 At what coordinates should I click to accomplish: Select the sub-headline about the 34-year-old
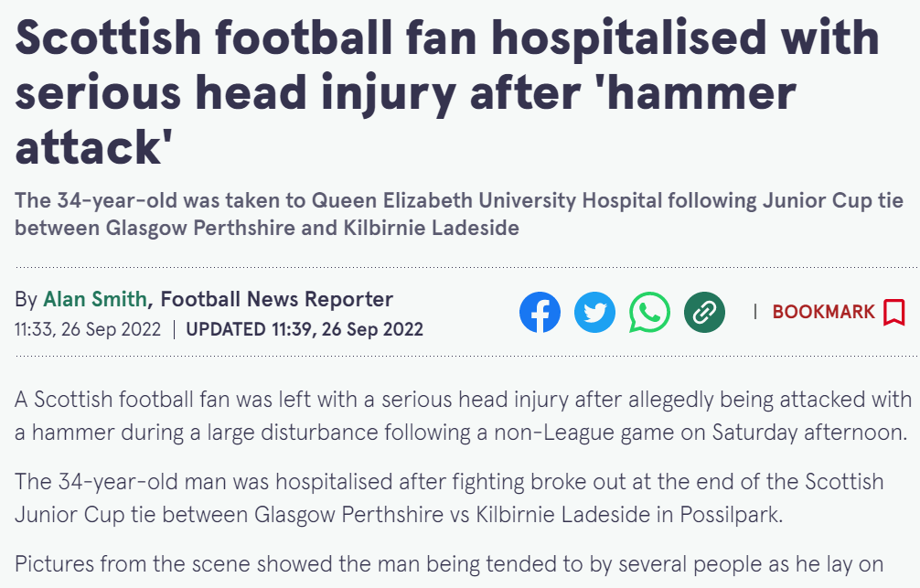pos(459,214)
